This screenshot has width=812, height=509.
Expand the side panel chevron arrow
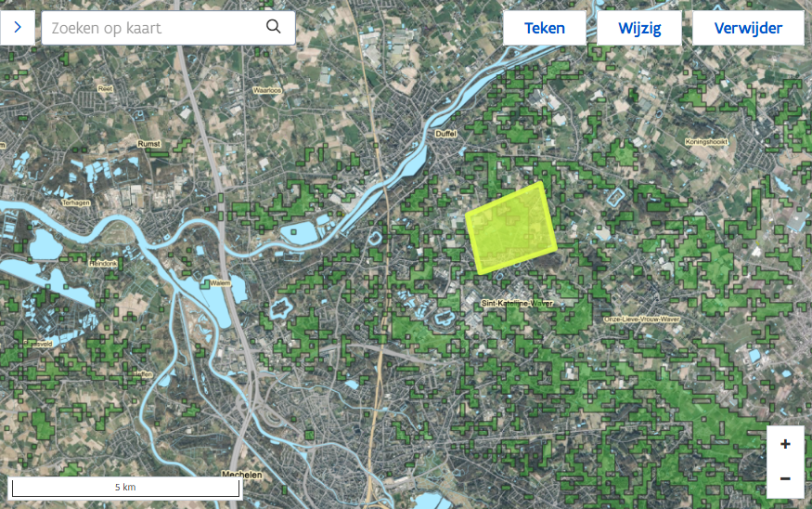[18, 28]
